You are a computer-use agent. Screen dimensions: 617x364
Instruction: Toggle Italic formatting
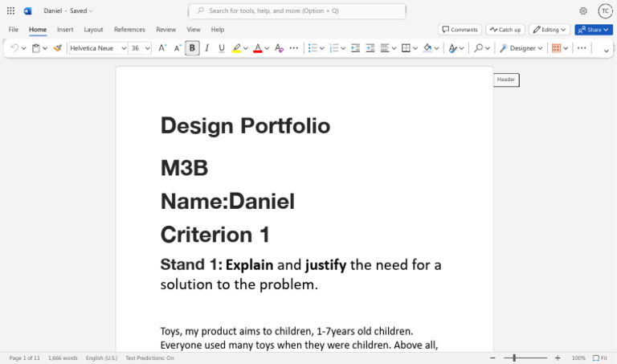click(207, 48)
